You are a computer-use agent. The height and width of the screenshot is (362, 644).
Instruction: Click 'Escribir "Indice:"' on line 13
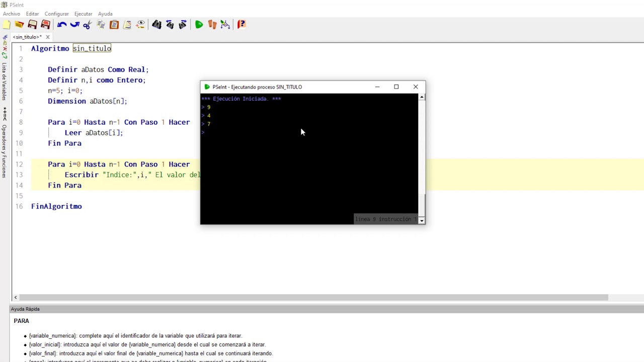[101, 175]
